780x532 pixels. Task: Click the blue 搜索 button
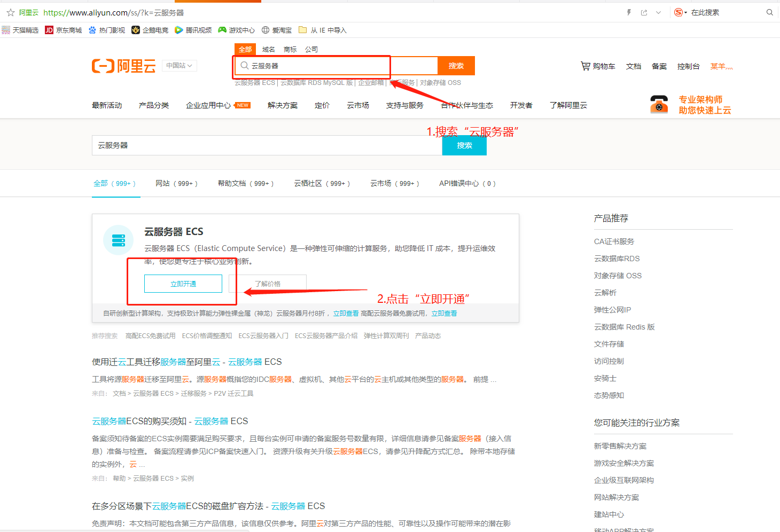464,145
